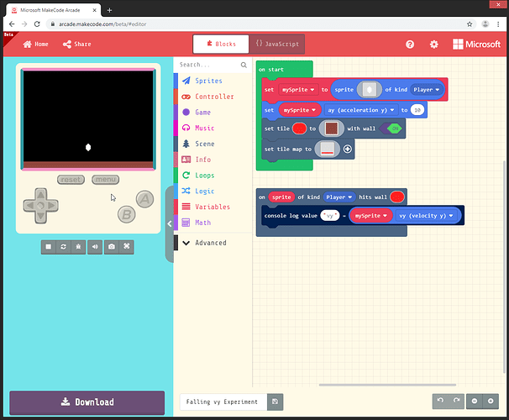
Task: Tap right on the simulator D-pad
Action: coord(52,206)
